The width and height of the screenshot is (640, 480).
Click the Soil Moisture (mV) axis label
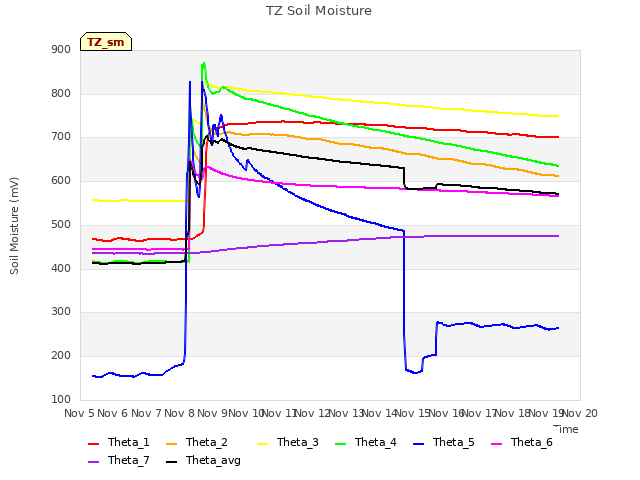[x=14, y=225]
